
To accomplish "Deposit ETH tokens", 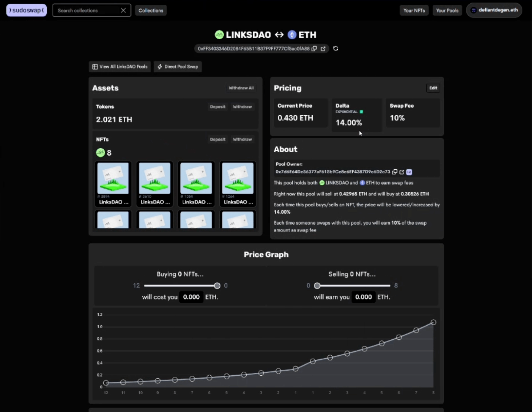I will pos(217,107).
